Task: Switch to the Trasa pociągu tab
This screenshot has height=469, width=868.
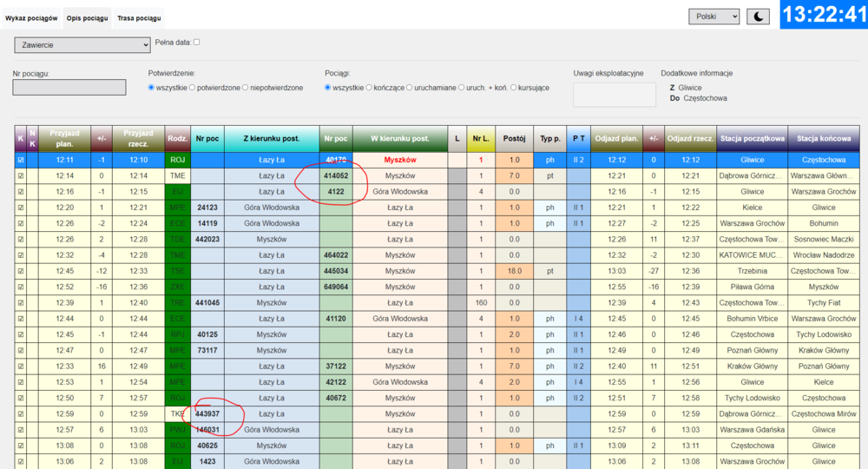Action: tap(138, 18)
